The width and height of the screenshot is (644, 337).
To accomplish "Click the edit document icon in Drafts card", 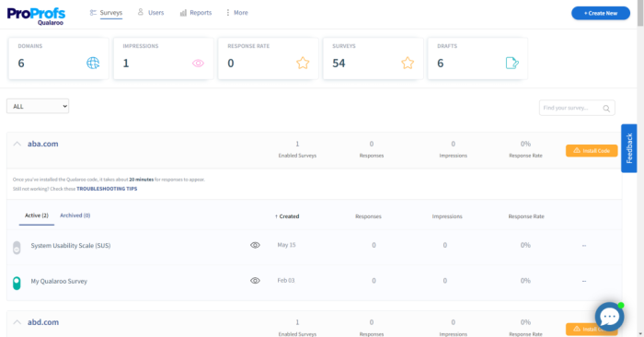I will click(x=512, y=63).
